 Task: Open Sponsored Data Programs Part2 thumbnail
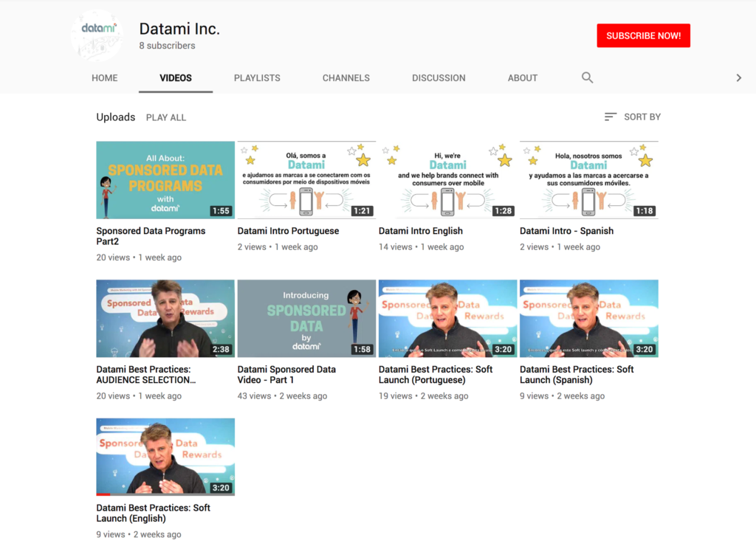[x=165, y=180]
